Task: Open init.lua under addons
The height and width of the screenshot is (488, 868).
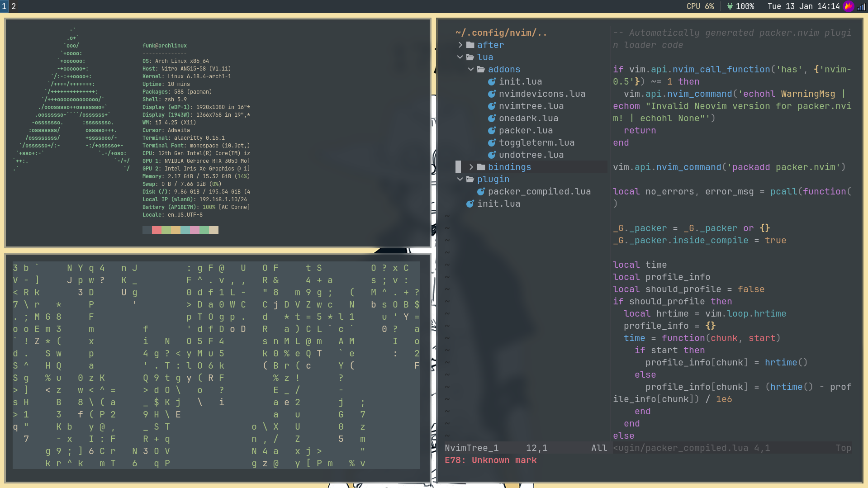Action: coord(521,81)
